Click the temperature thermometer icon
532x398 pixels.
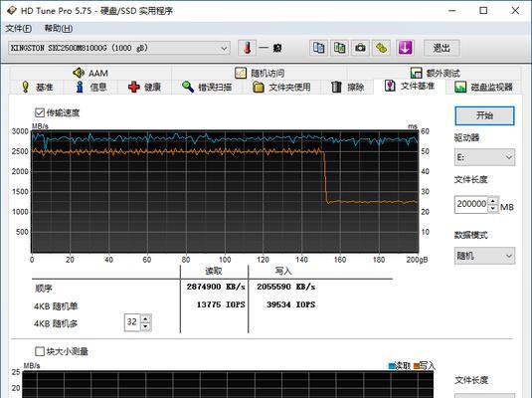click(247, 48)
